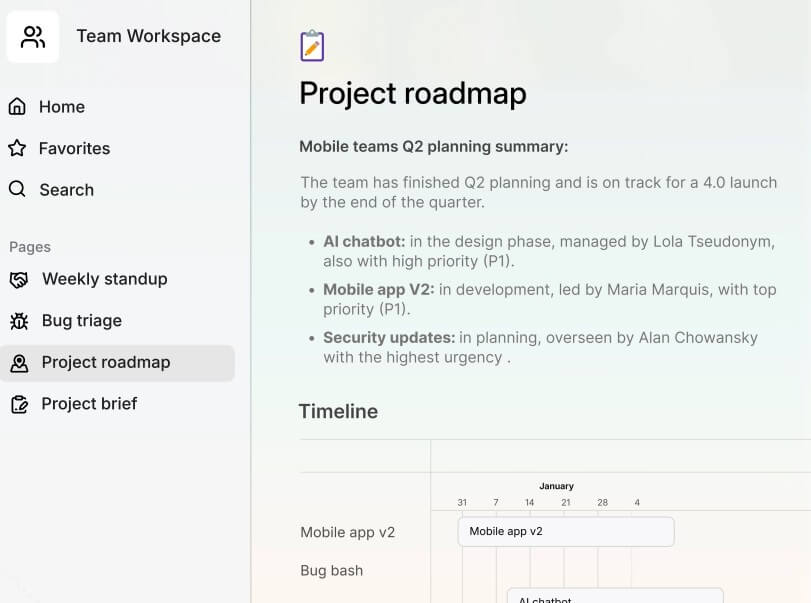Screen dimensions: 811x603
Task: Click the clipboard page icon above title
Action: [x=312, y=46]
